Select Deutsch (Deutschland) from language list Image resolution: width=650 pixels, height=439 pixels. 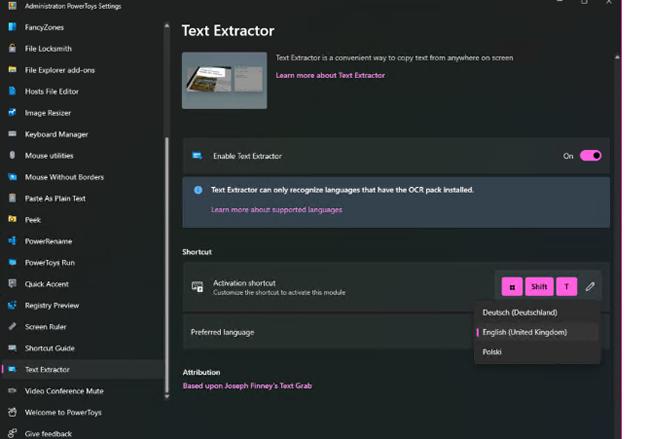(x=519, y=313)
